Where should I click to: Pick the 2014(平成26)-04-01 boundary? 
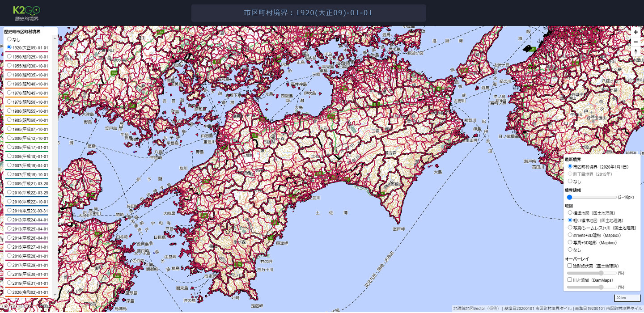(x=9, y=238)
